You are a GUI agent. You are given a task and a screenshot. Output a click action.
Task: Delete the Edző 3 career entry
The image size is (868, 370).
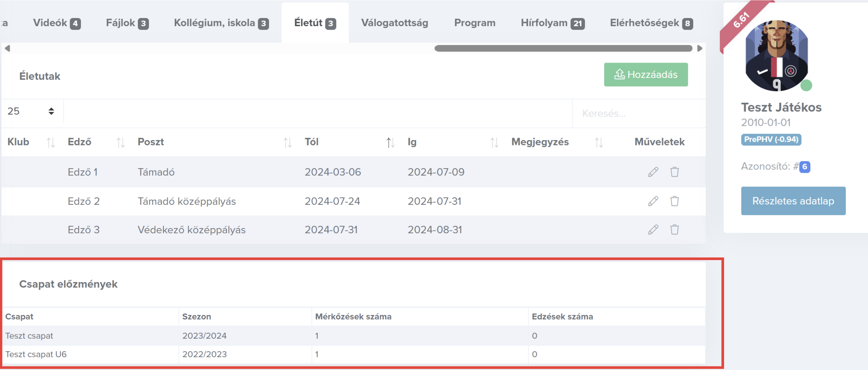pos(674,230)
